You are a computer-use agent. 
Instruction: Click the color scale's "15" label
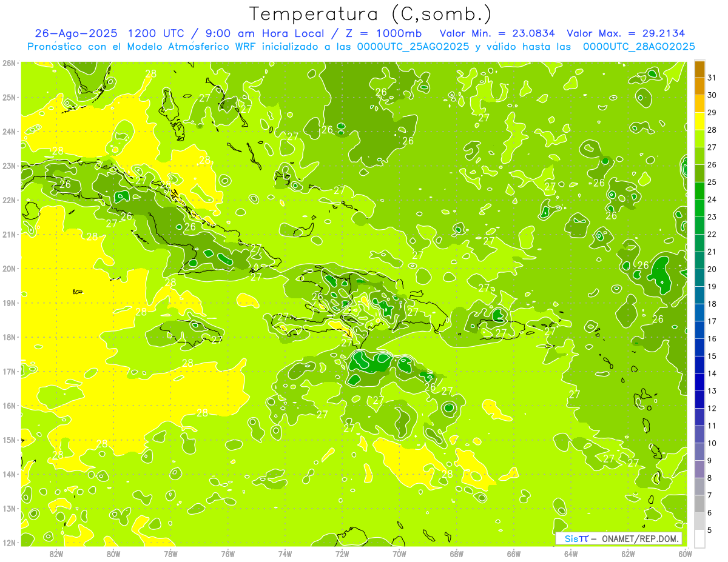point(712,356)
